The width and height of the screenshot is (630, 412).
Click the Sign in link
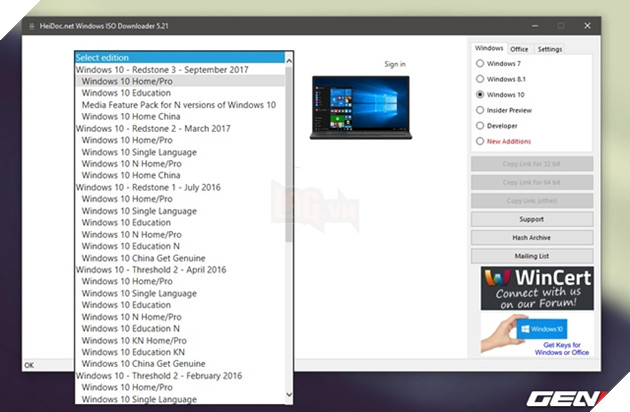pos(395,64)
